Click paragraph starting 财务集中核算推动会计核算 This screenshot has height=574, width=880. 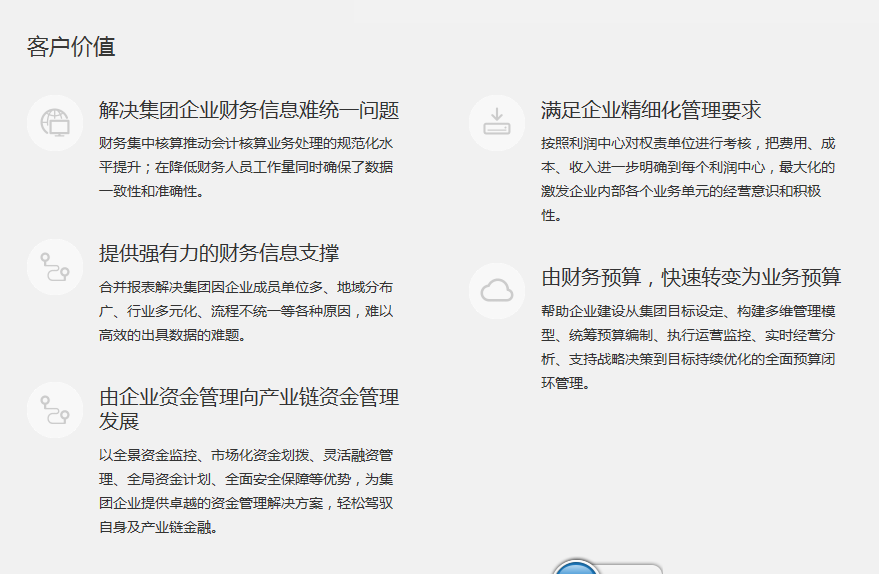click(x=246, y=167)
